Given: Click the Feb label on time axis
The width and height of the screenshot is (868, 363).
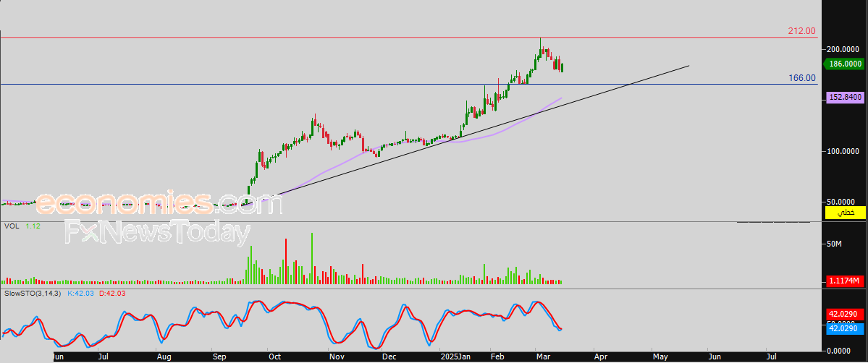Looking at the screenshot, I should click(498, 357).
